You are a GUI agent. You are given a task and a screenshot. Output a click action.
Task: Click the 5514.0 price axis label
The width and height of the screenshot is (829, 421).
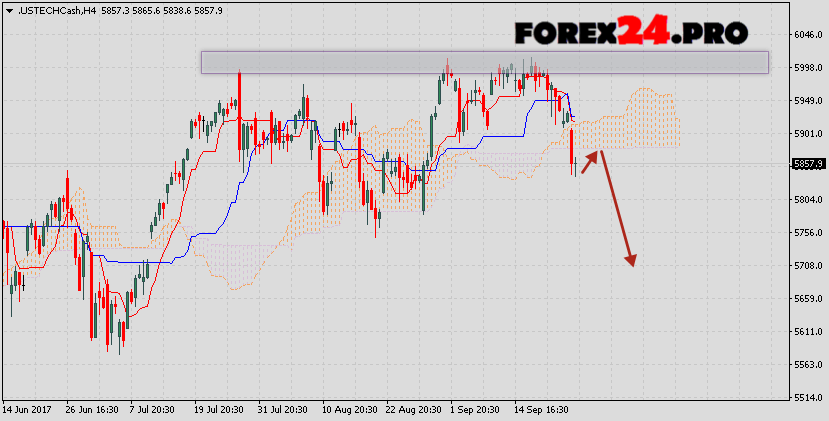click(x=807, y=398)
